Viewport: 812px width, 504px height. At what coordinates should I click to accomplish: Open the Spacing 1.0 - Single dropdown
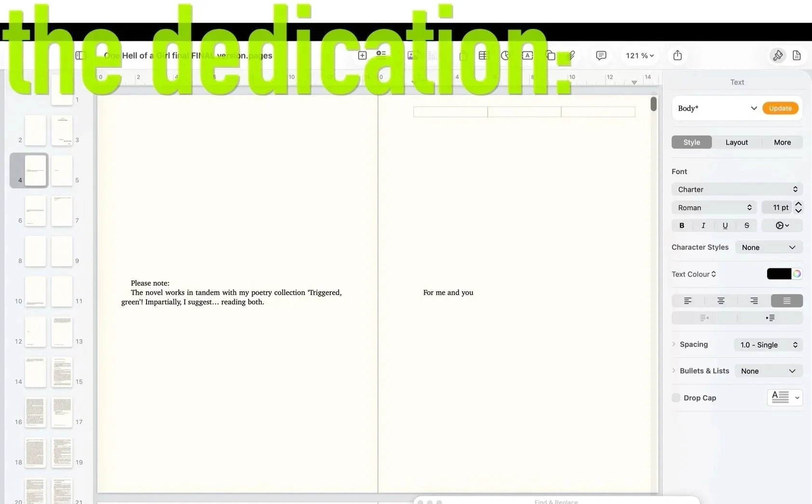click(x=769, y=345)
